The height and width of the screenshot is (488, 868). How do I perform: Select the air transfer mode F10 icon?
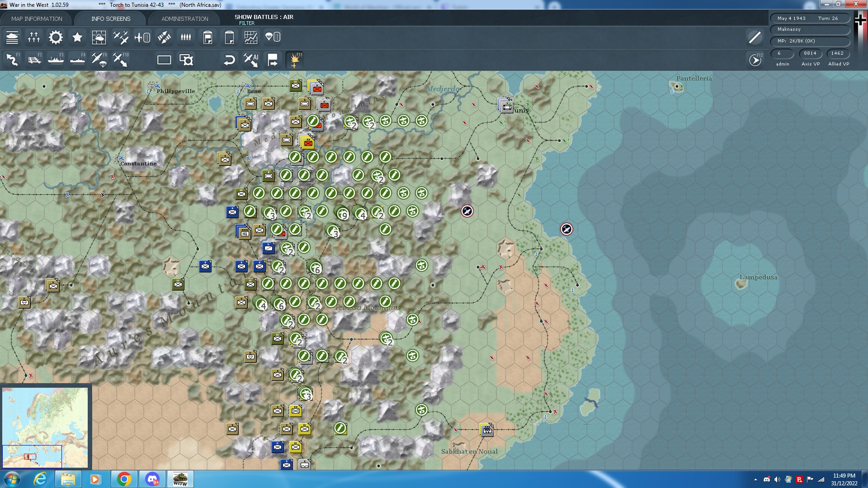click(121, 59)
